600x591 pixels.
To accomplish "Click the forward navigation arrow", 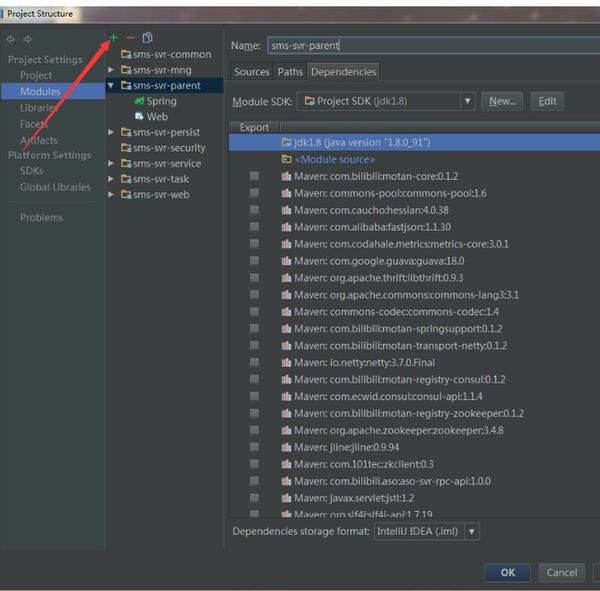I will click(28, 39).
